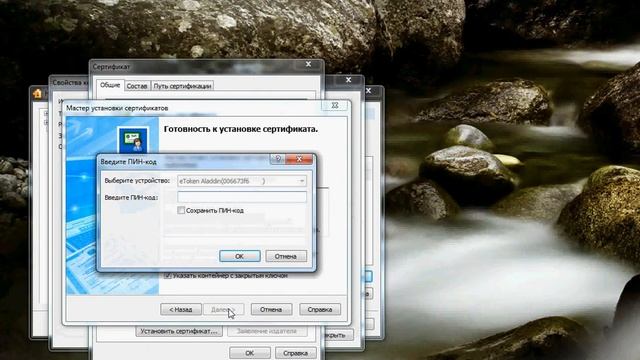Click the orange home icon in back window
640x360 pixels.
pyautogui.click(x=38, y=93)
